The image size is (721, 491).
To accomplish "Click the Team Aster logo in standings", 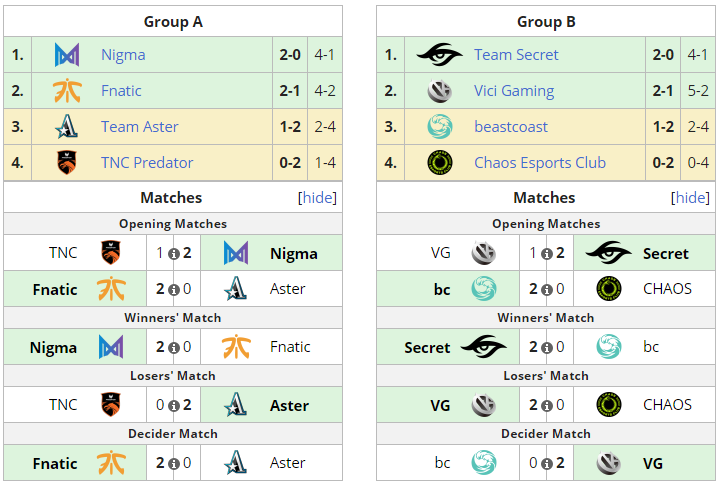I will click(66, 127).
